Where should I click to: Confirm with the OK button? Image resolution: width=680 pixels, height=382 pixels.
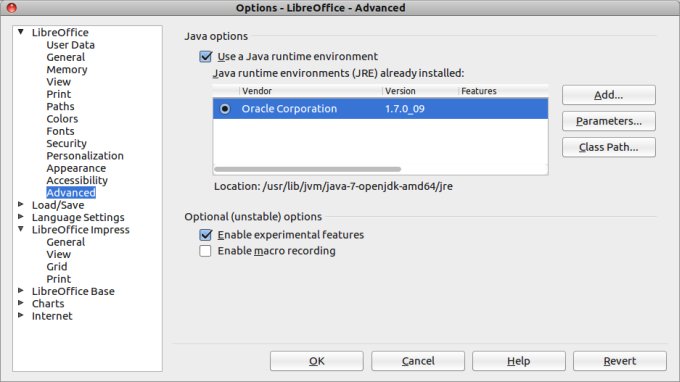coord(317,361)
